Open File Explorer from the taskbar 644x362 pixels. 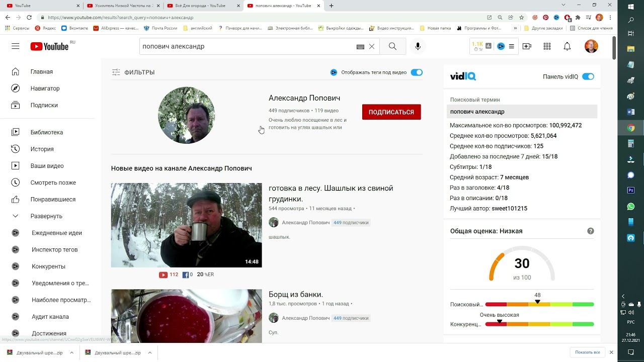pyautogui.click(x=631, y=49)
